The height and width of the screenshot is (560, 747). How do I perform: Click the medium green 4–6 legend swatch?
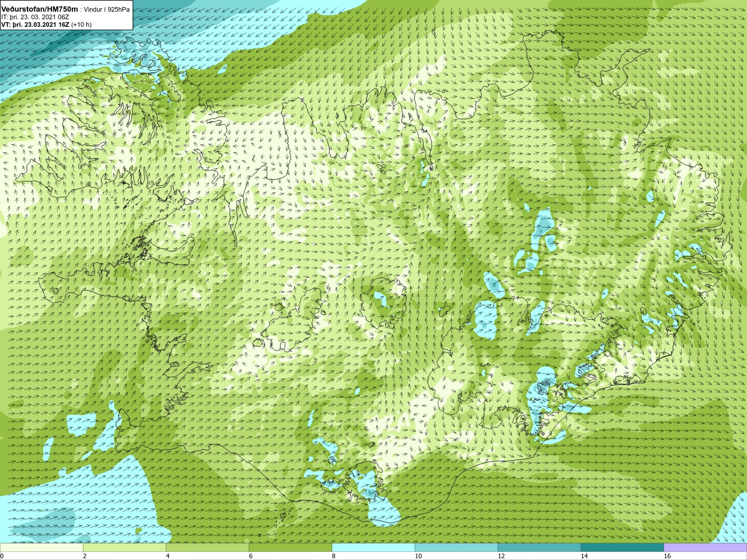pyautogui.click(x=207, y=548)
